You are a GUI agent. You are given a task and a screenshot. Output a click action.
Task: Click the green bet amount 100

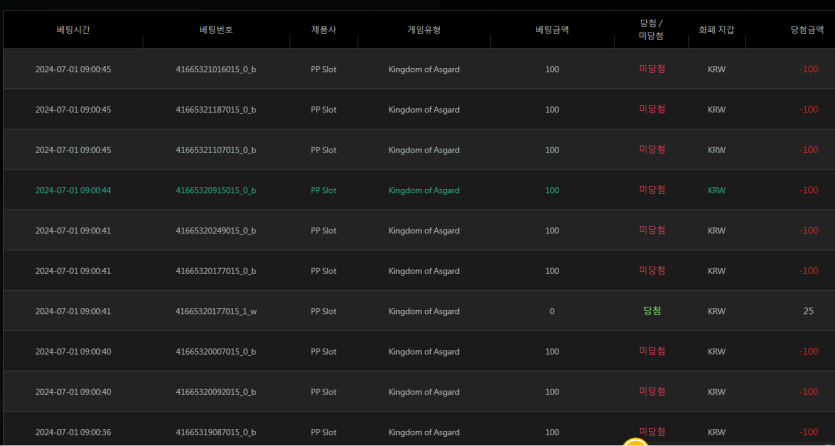552,190
